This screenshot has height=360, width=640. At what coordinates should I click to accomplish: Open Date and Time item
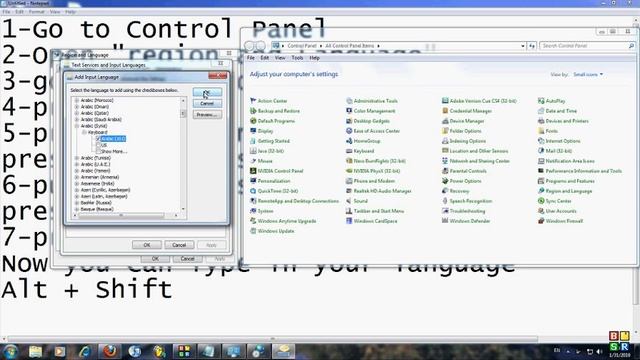pos(558,111)
